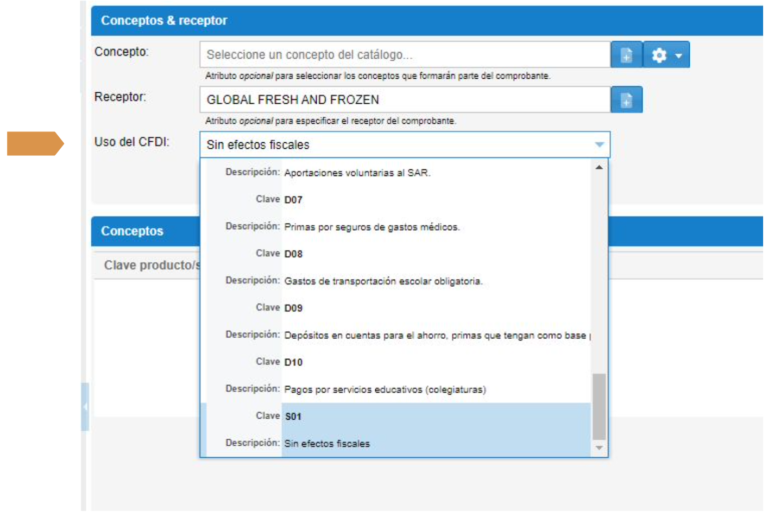Click the Concepto catalog selection field
This screenshot has width=768, height=518.
(404, 55)
